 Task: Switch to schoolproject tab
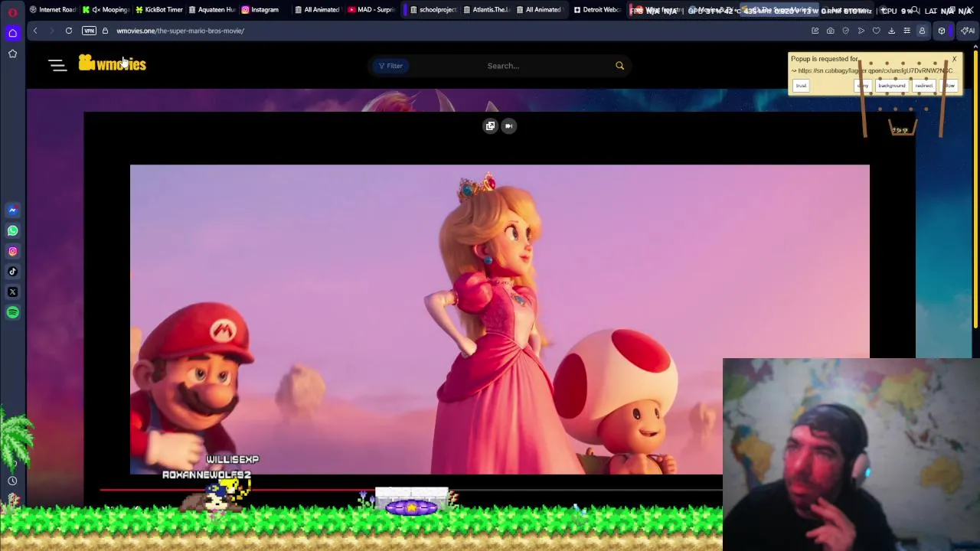[433, 10]
